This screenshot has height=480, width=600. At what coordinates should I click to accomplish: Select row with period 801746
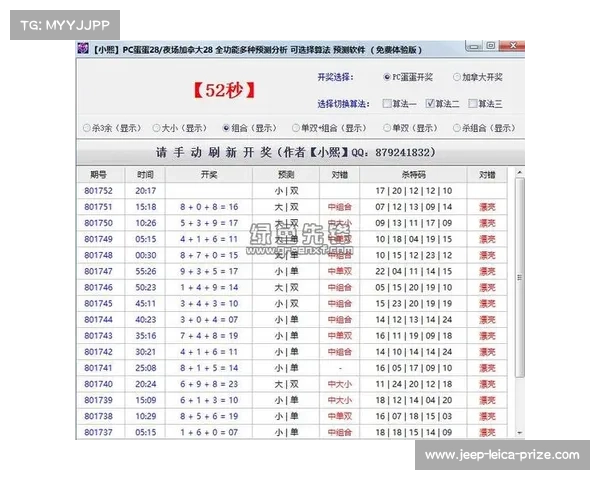pos(292,287)
